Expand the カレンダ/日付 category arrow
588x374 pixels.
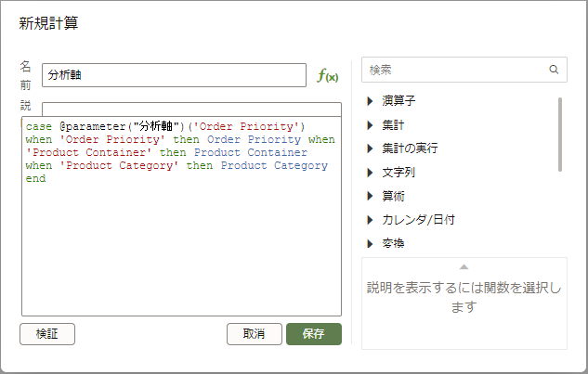pyautogui.click(x=370, y=220)
